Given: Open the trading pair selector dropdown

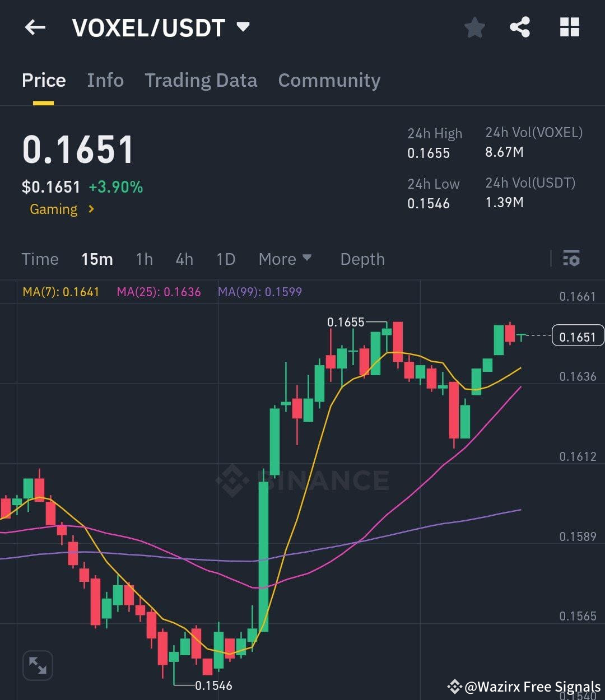Looking at the screenshot, I should click(243, 27).
